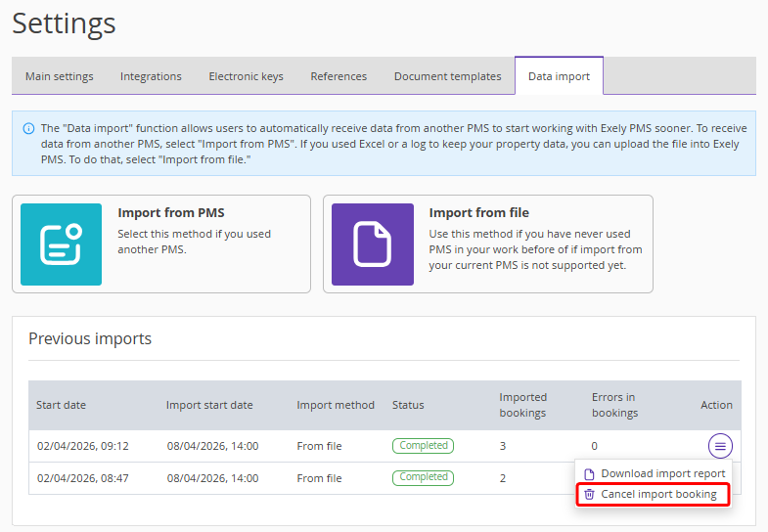Click Completed status badge in first row

[x=424, y=446]
